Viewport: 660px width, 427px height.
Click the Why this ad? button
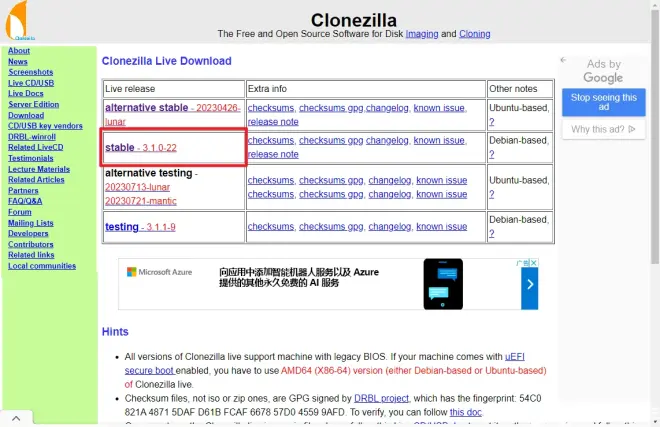[603, 129]
